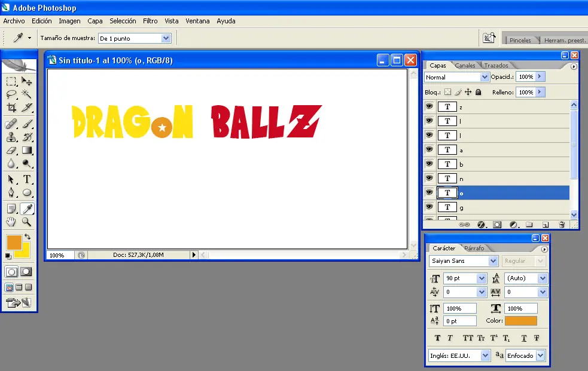
Task: Select the Clone Stamp tool
Action: pyautogui.click(x=11, y=137)
